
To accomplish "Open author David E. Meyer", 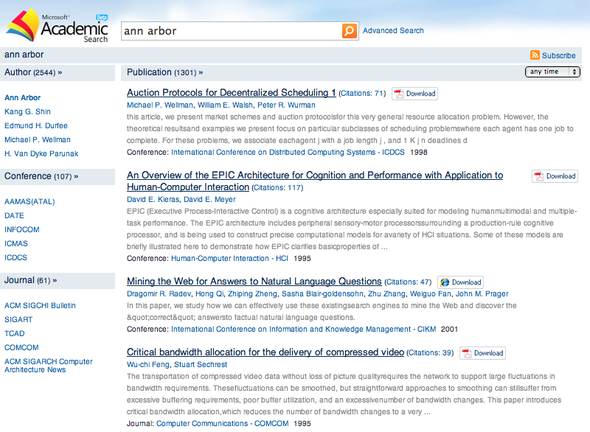I will [x=209, y=199].
